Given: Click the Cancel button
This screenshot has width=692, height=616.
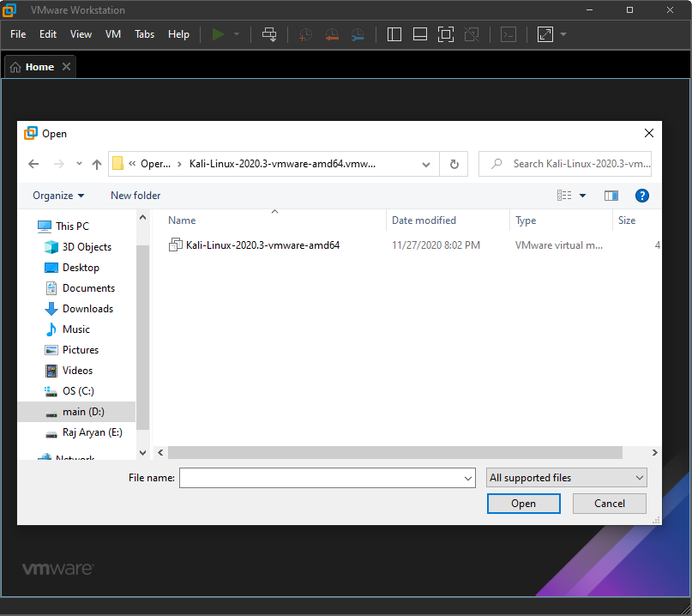Looking at the screenshot, I should 609,504.
